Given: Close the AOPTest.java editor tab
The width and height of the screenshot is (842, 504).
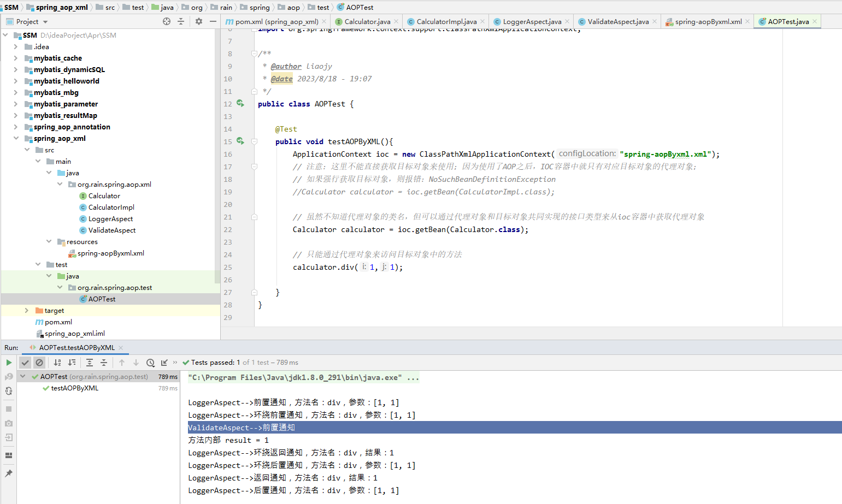Looking at the screenshot, I should click(x=815, y=21).
